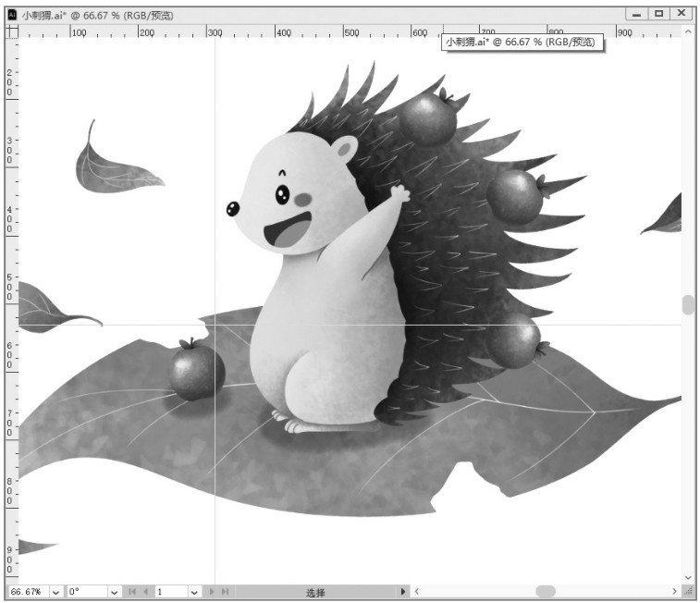Maximize the 小刺猬.ai document window
Screen dimensions: 700x603
pyautogui.click(x=658, y=14)
